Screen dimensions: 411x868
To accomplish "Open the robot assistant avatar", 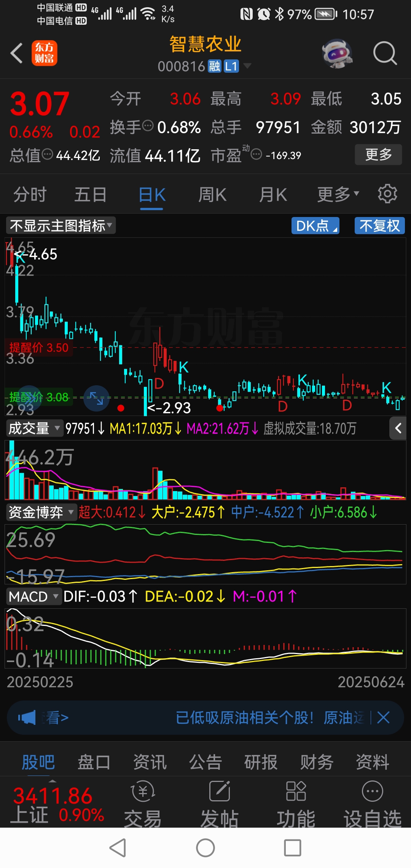I will point(337,53).
